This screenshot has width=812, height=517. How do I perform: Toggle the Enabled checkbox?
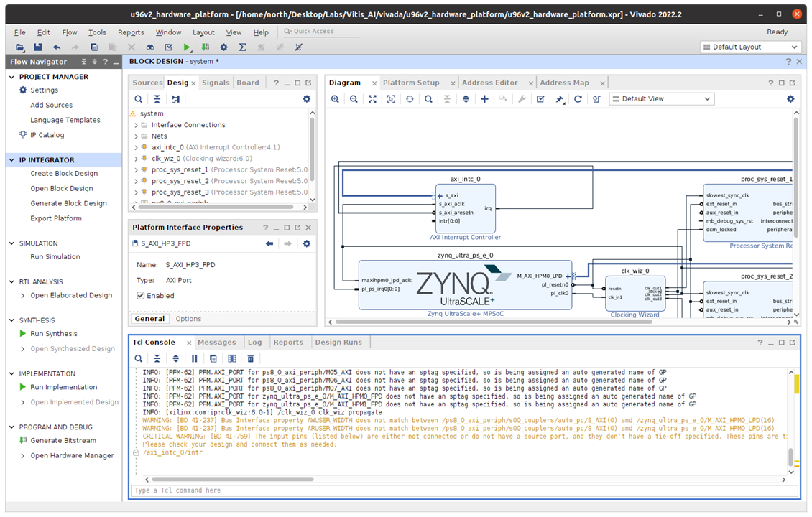point(140,296)
